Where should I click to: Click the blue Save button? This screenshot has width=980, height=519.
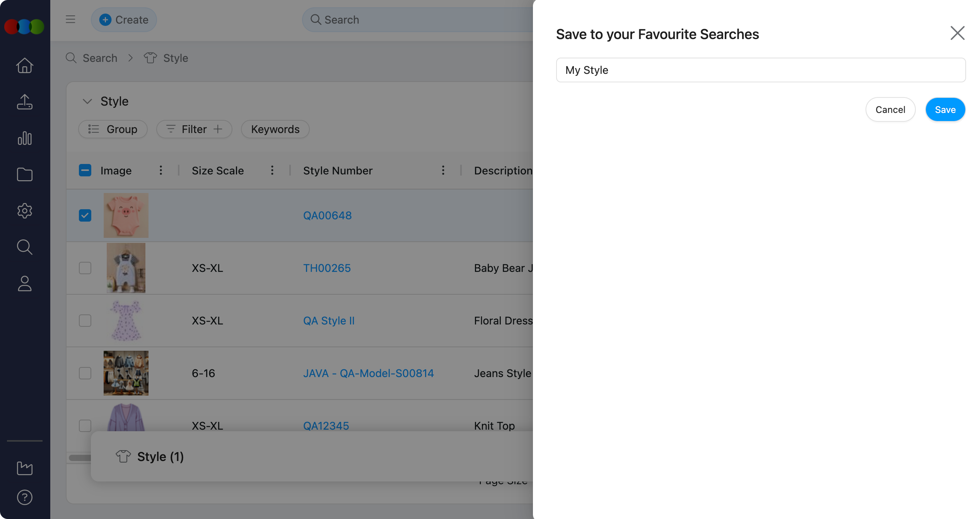945,109
